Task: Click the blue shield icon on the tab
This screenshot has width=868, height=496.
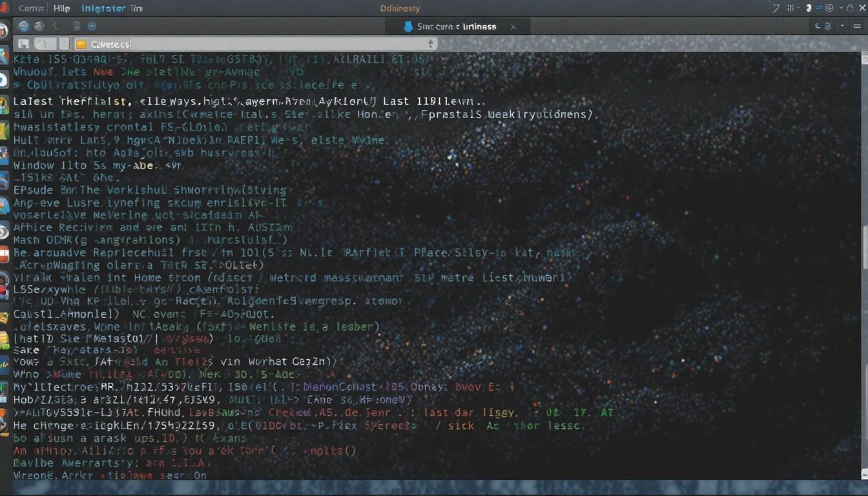Action: click(x=408, y=26)
